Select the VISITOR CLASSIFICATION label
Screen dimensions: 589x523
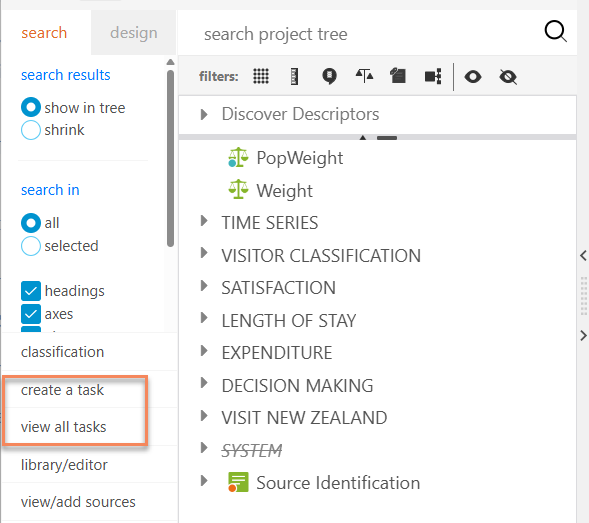(x=321, y=256)
